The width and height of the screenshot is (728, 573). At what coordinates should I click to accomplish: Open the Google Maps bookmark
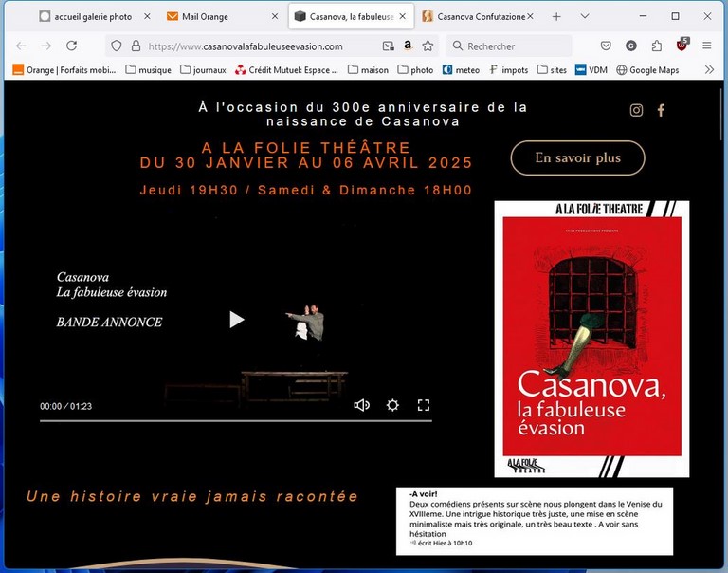click(x=647, y=69)
